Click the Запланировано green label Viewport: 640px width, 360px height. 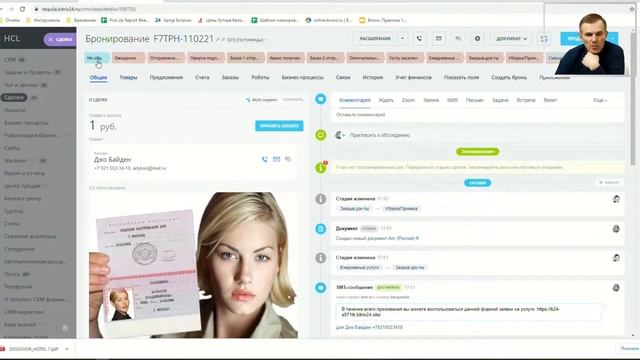tap(478, 151)
